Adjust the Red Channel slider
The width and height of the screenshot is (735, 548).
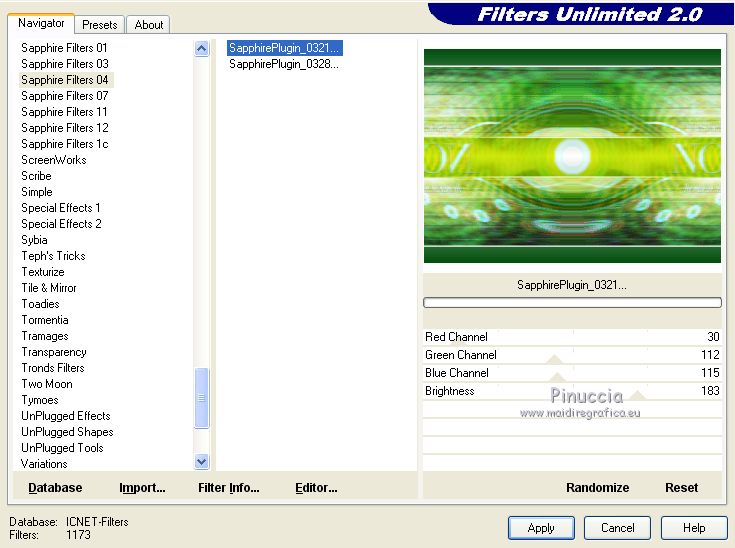572,337
